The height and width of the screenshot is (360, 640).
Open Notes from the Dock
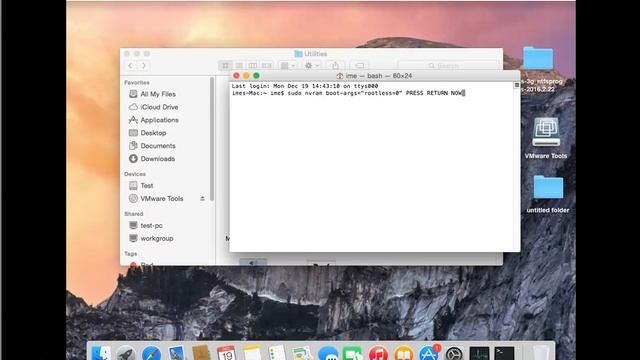click(x=252, y=353)
